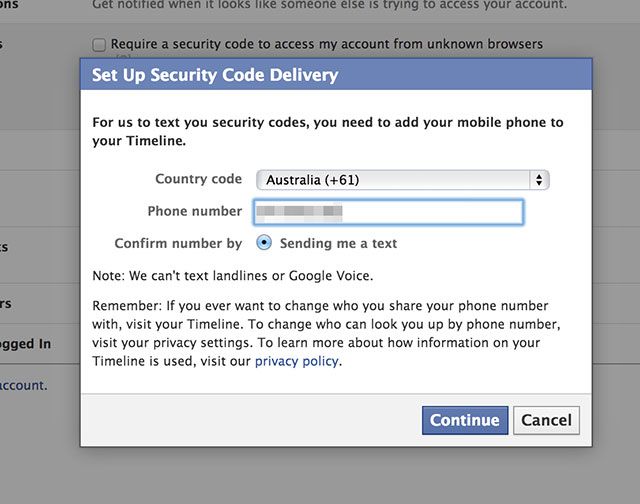Click the Country code label

coord(198,179)
